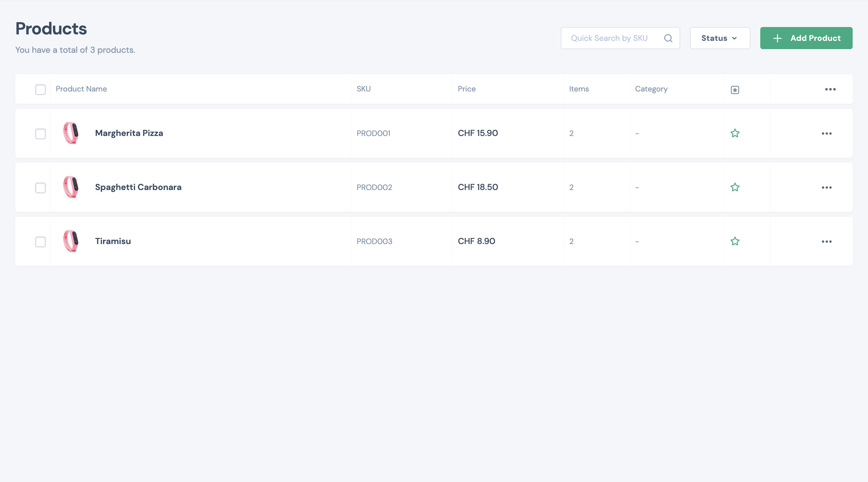The image size is (868, 482).
Task: Expand the Status filter dropdown
Action: (719, 38)
